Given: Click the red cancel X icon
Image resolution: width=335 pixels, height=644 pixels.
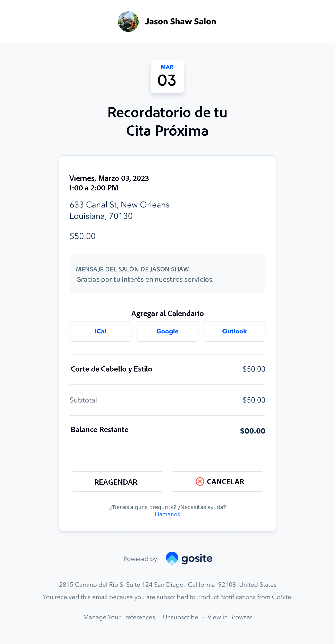Looking at the screenshot, I should coord(200,481).
